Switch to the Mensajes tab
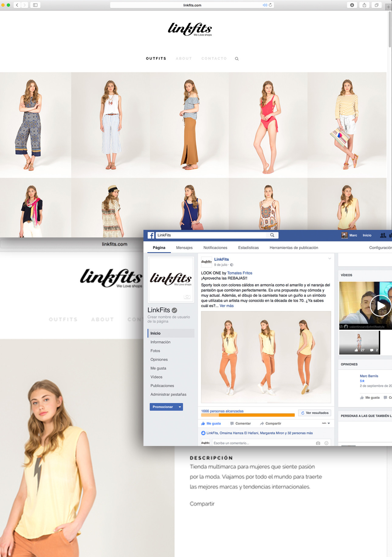 coord(184,248)
